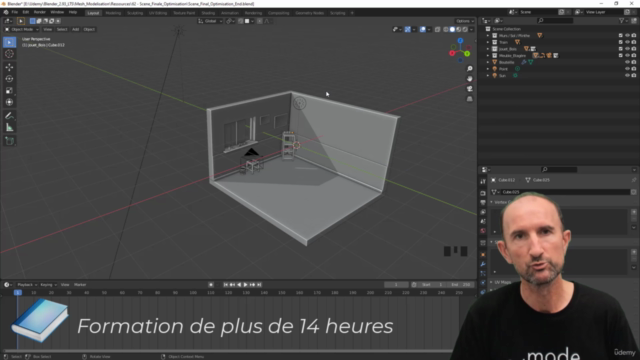Open the Global transform orientation dropdown

(x=210, y=21)
